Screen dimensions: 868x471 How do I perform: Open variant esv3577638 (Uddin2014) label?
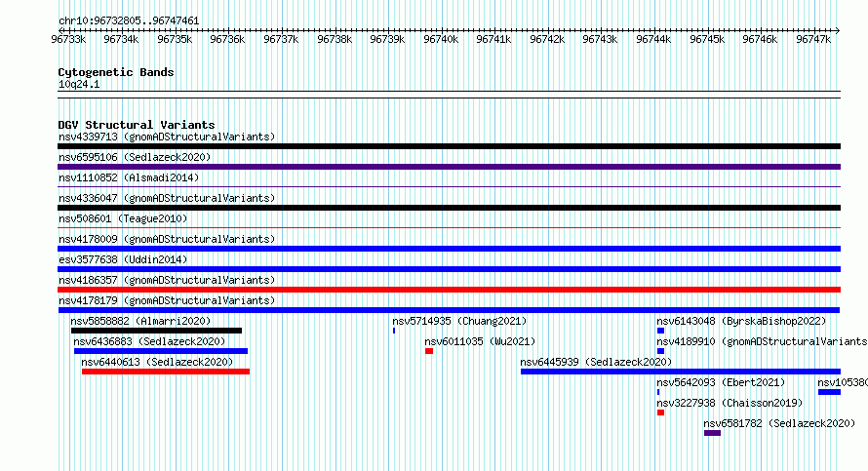pos(123,259)
